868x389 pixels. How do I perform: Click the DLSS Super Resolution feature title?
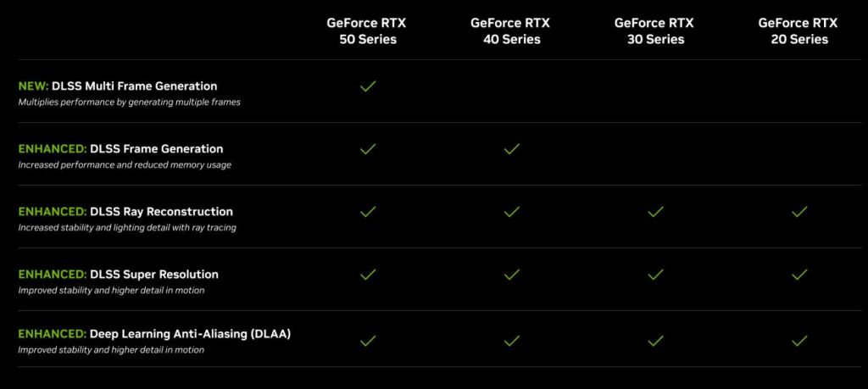(x=153, y=274)
